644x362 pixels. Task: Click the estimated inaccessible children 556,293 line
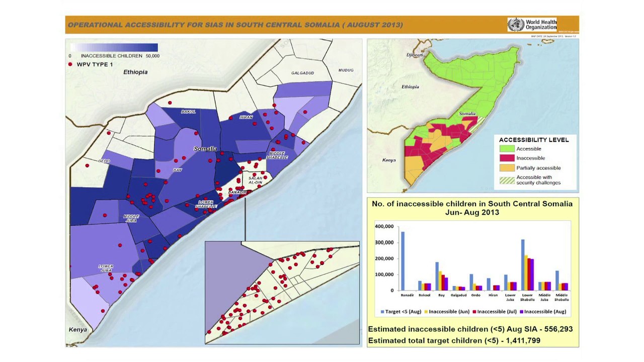pyautogui.click(x=470, y=329)
